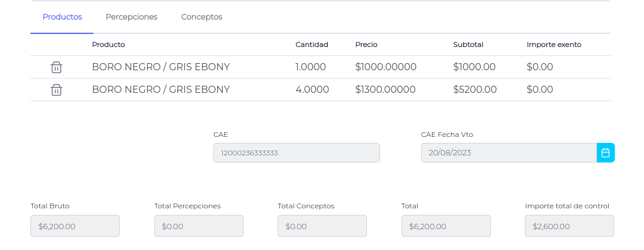Click the Importe total de control field

click(569, 226)
